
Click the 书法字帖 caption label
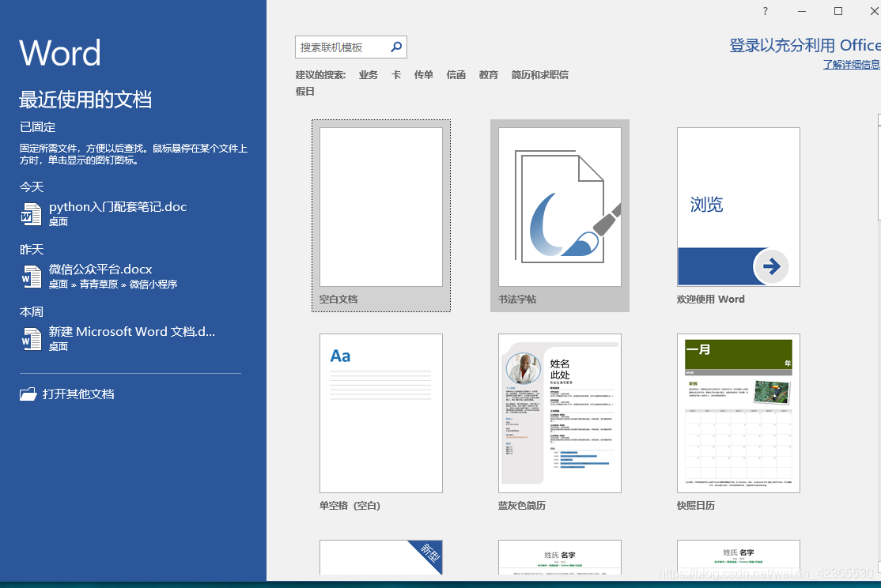(517, 300)
